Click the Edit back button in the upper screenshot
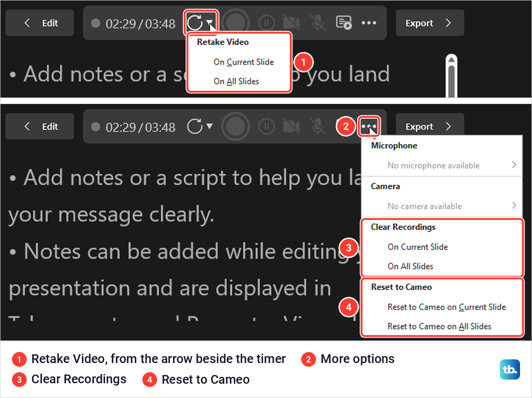This screenshot has width=532, height=398. pos(40,23)
